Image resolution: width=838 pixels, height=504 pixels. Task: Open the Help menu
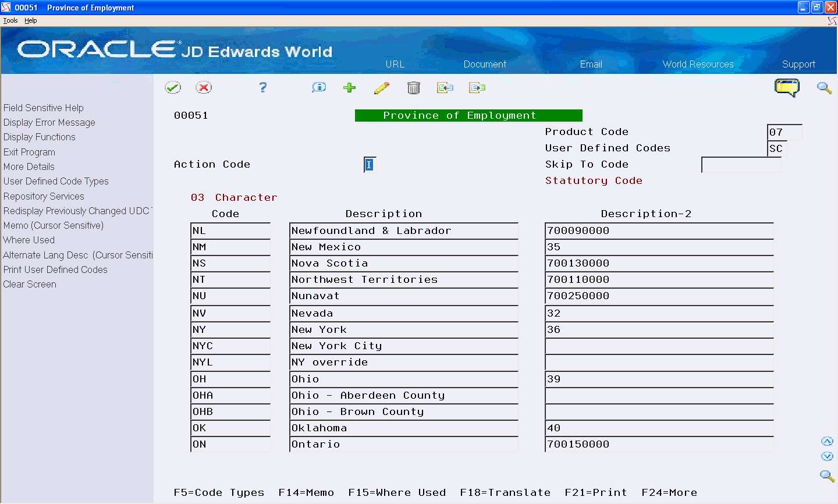[30, 20]
